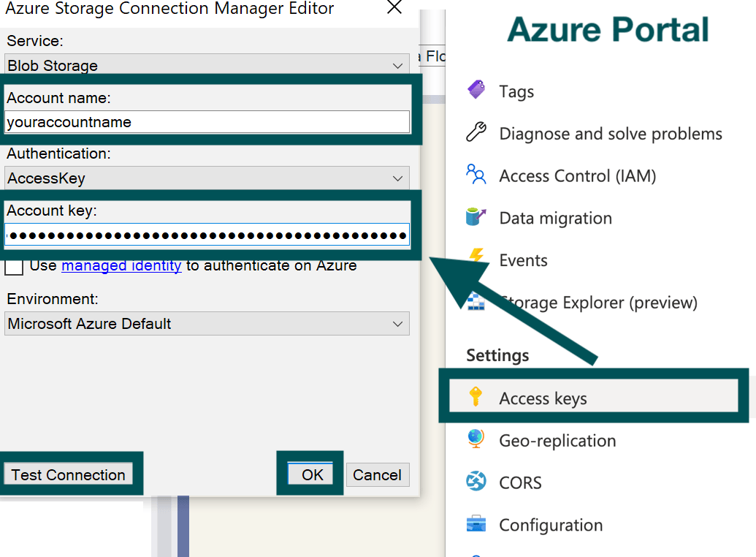The image size is (756, 557).
Task: Click the Service dropdown chevron arrow
Action: (x=398, y=66)
